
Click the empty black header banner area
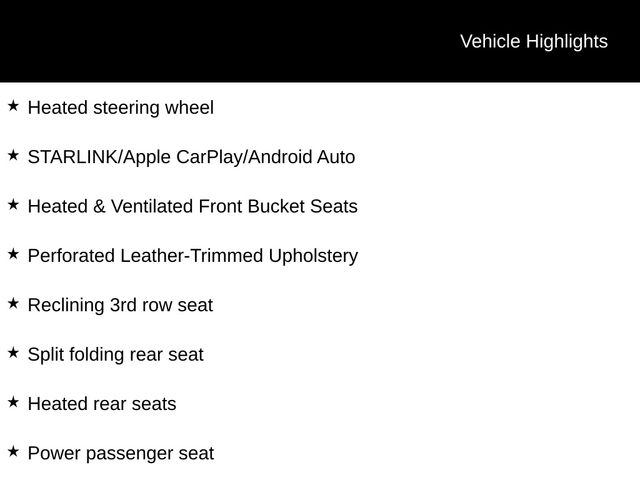click(200, 41)
